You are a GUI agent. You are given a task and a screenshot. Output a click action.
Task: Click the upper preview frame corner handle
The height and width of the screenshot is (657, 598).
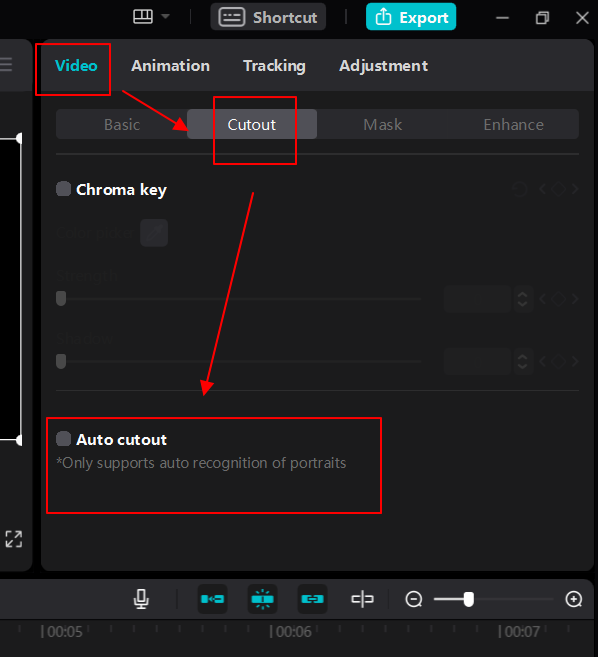pyautogui.click(x=19, y=138)
